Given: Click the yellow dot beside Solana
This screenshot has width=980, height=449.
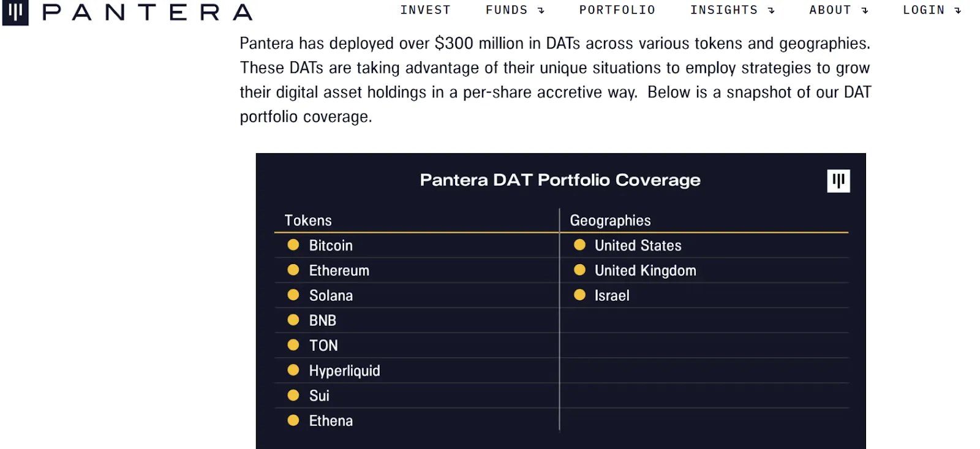Looking at the screenshot, I should click(293, 295).
